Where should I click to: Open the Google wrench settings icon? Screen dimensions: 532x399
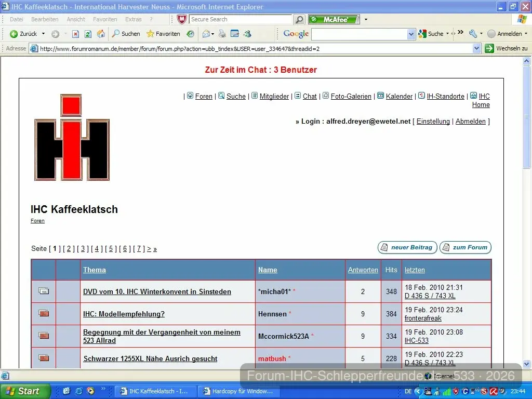[473, 34]
